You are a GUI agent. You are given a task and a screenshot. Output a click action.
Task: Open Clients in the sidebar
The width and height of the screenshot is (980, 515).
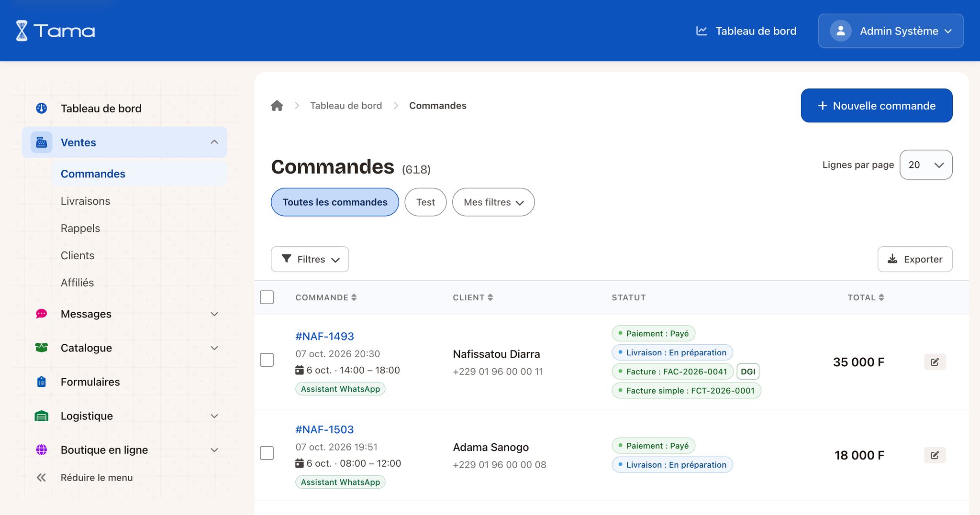point(78,256)
